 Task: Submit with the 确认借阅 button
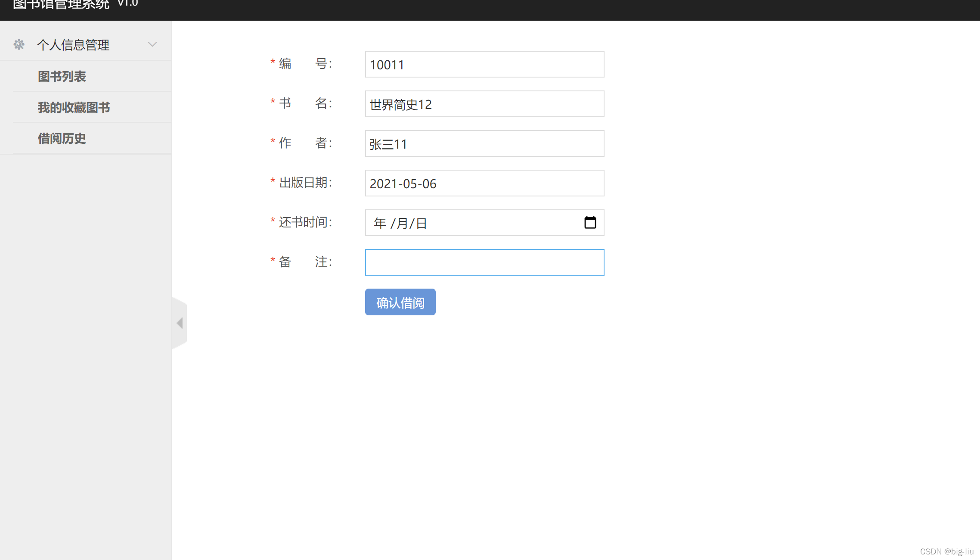pos(400,302)
